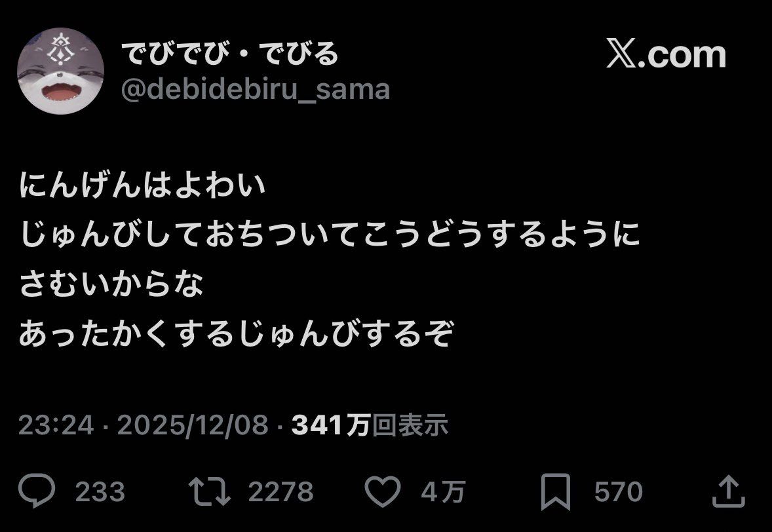772x532 pixels.
Task: Click the X.com logo
Action: coord(666,54)
